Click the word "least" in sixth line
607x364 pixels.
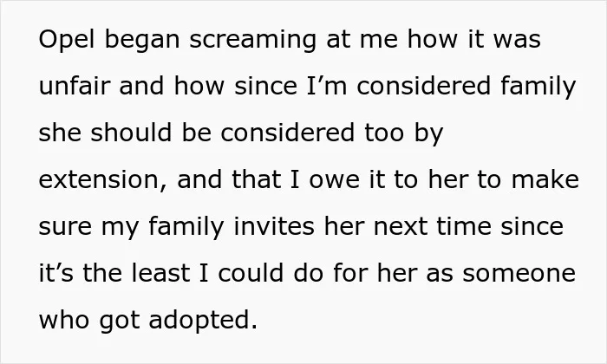click(x=160, y=273)
